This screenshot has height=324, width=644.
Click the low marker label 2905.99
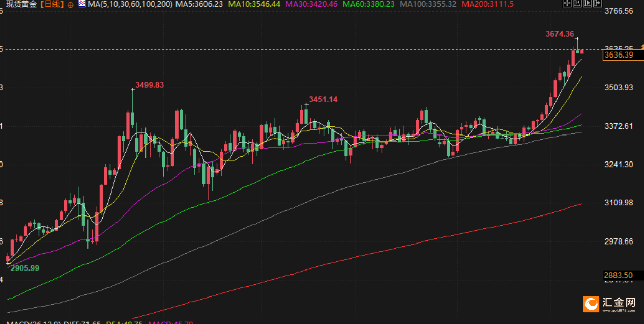tap(25, 267)
